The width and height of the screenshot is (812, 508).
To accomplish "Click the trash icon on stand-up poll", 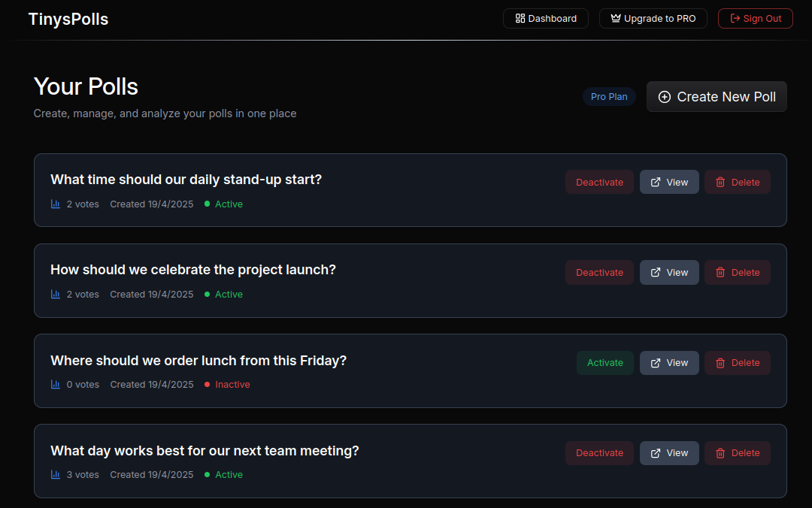I will [720, 182].
